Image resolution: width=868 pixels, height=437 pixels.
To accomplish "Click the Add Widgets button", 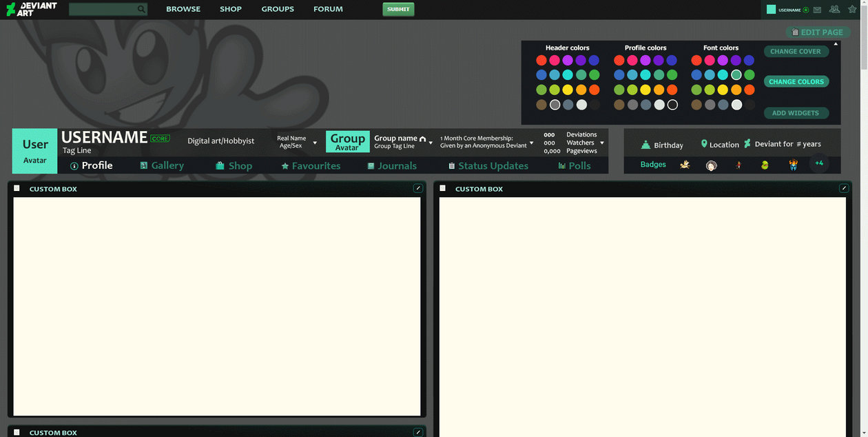I will [796, 113].
